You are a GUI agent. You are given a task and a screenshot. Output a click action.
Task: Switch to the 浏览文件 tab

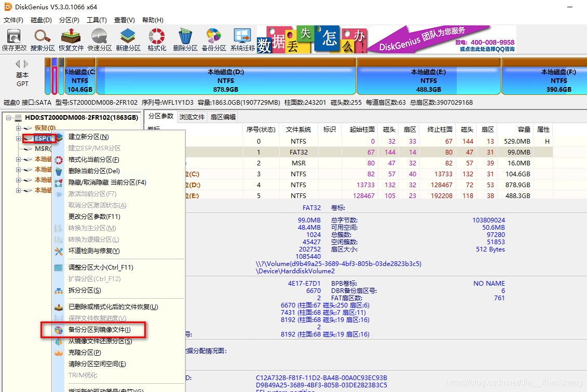click(x=192, y=117)
